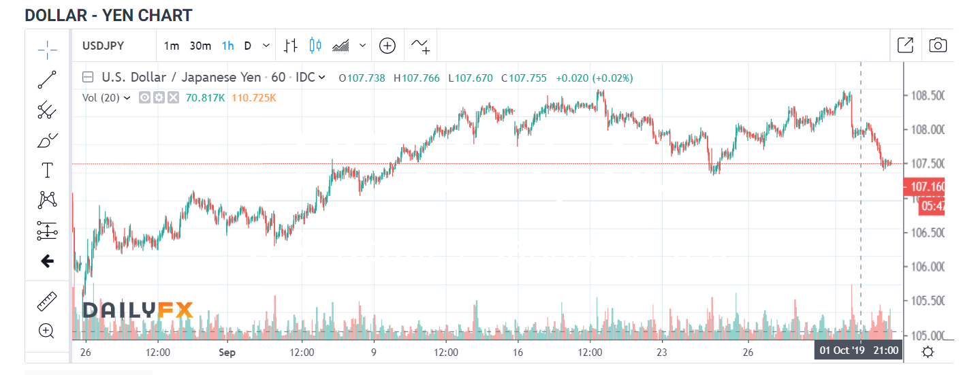This screenshot has height=375, width=980.
Task: Expand the chart style dropdown arrow
Action: [x=362, y=46]
